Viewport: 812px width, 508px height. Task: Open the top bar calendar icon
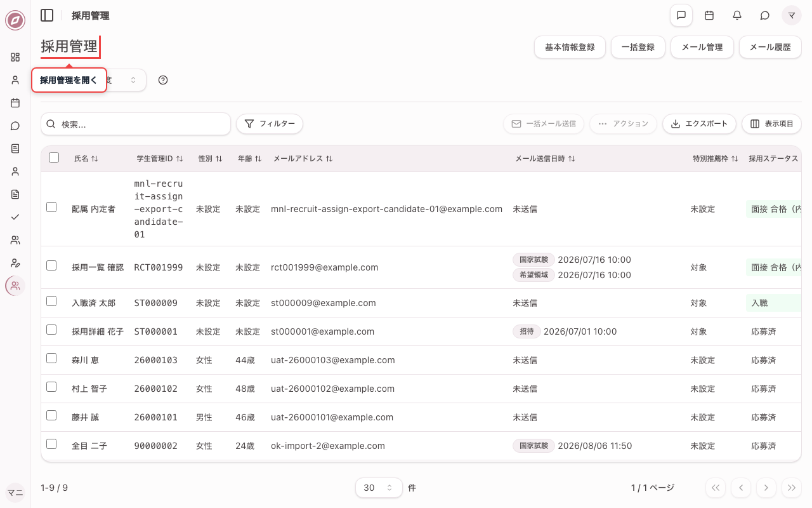709,15
